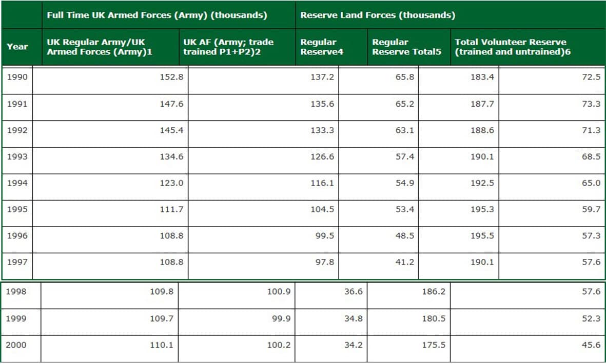
Task: Click the value "72.5"
Action: coord(591,77)
